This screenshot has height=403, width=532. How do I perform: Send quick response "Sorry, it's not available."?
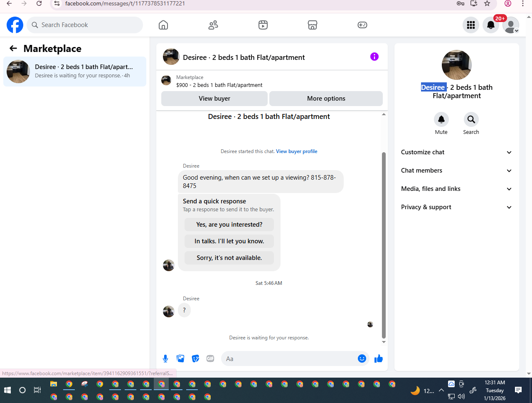(x=229, y=258)
